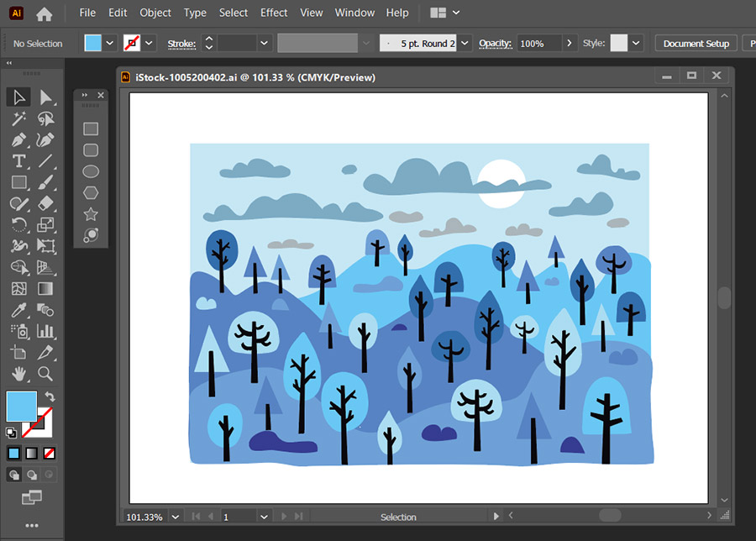Open the Star tool in the floating shapes panel

pyautogui.click(x=91, y=213)
